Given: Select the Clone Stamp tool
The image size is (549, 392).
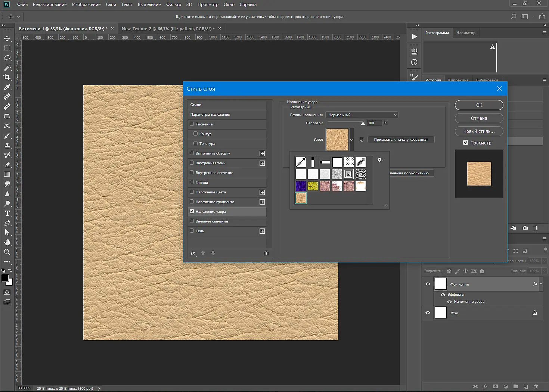Looking at the screenshot, I should [7, 145].
